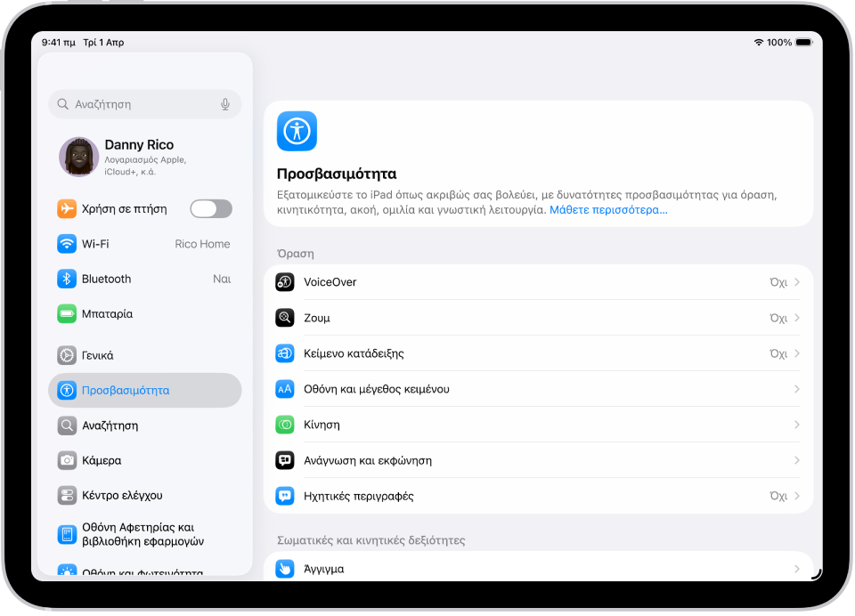Open Danny Rico Apple account
The width and height of the screenshot is (855, 616).
144,157
